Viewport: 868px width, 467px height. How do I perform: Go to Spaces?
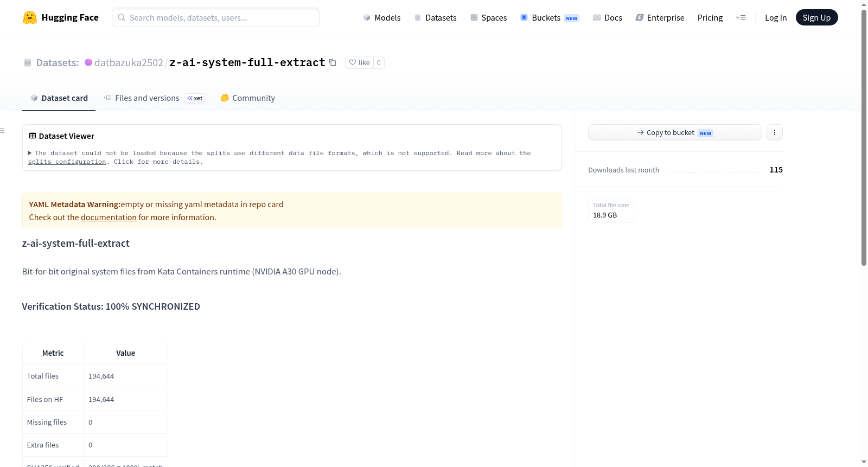489,17
